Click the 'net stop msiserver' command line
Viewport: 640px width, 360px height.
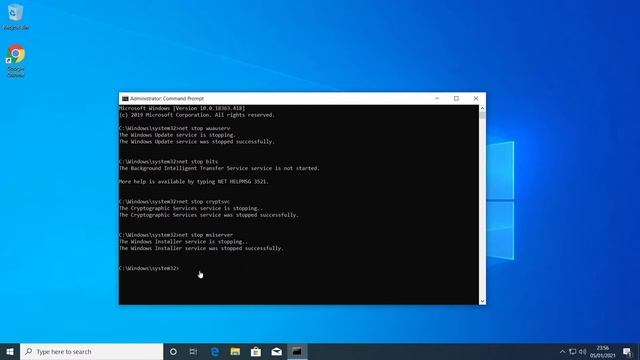(x=176, y=235)
